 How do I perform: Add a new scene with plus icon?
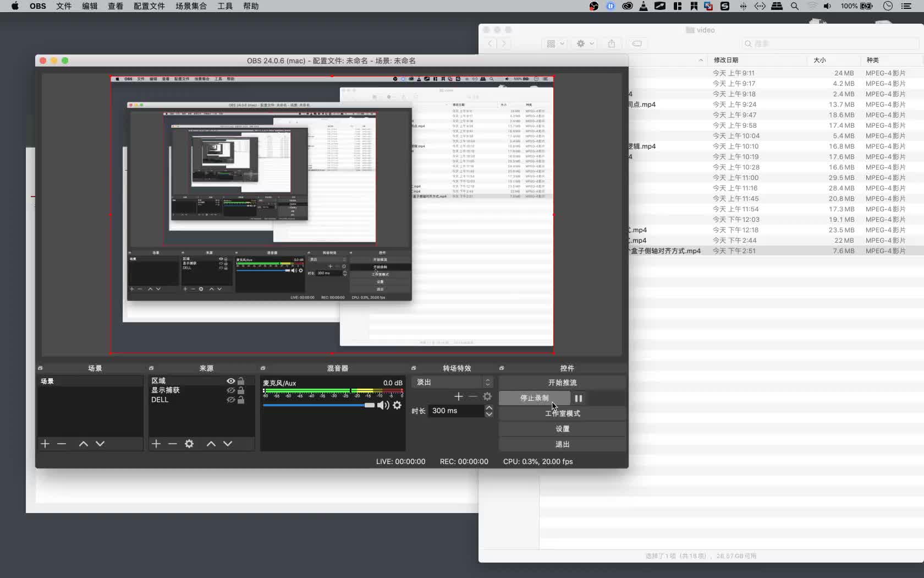[x=45, y=444]
